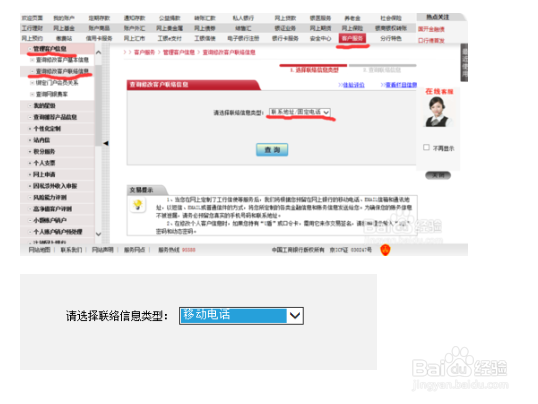Open 私人银行 in top navigation
This screenshot has height=404, width=538.
pos(243,18)
